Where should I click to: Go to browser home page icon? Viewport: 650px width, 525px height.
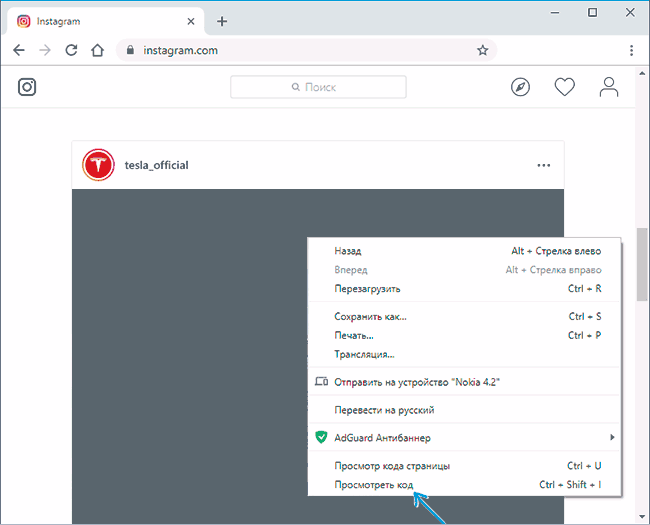(97, 50)
